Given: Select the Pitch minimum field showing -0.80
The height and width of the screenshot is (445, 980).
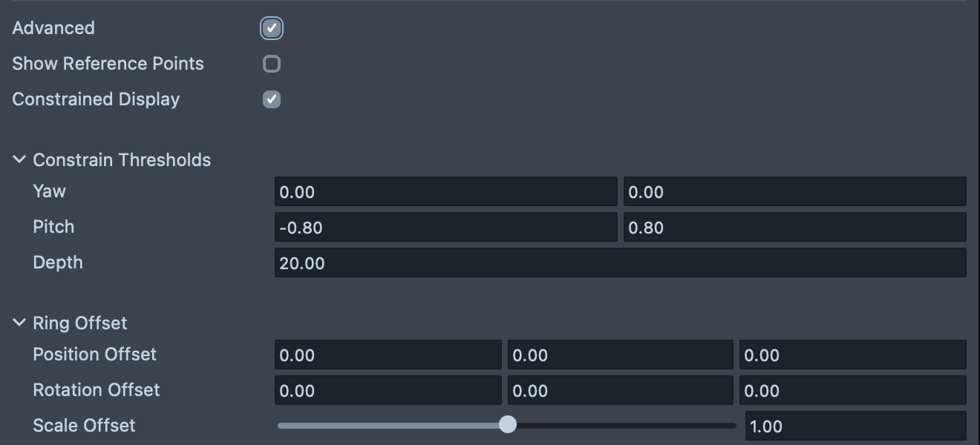Looking at the screenshot, I should tap(445, 228).
